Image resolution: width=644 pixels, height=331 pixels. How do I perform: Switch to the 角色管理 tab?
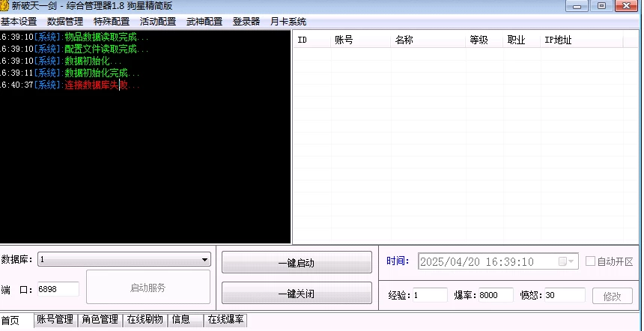100,320
